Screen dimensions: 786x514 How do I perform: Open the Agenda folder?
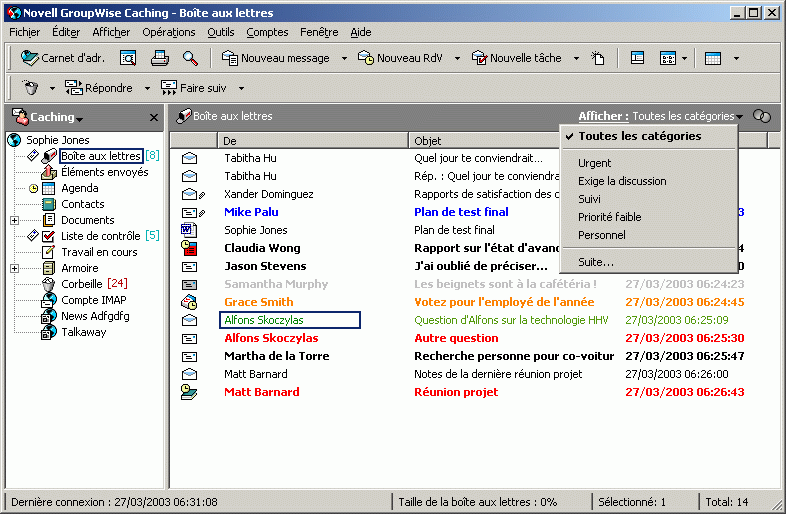click(80, 188)
